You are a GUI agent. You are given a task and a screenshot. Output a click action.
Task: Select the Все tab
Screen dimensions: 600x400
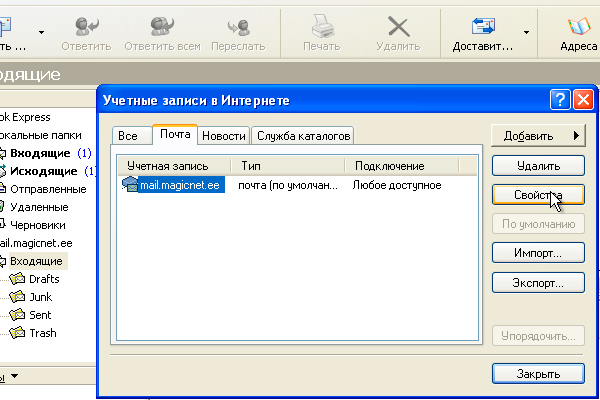point(128,135)
